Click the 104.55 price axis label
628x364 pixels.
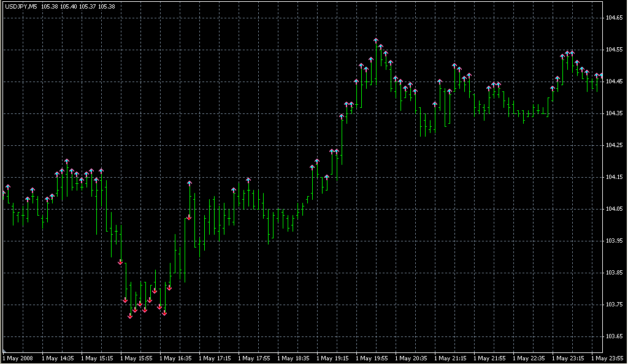[615, 50]
